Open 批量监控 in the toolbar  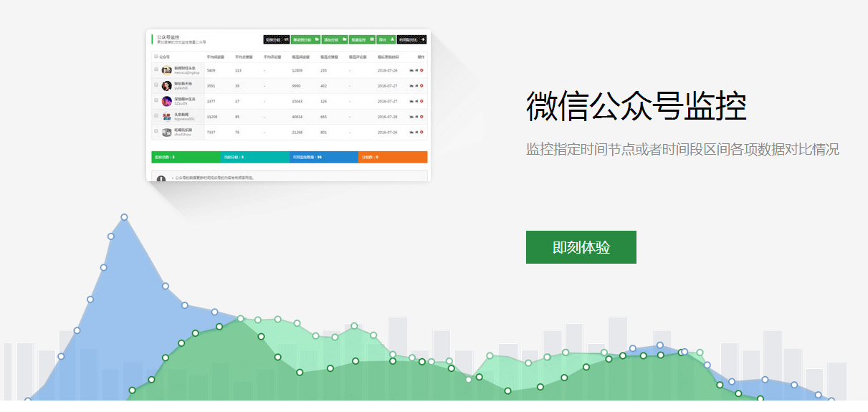[x=362, y=39]
